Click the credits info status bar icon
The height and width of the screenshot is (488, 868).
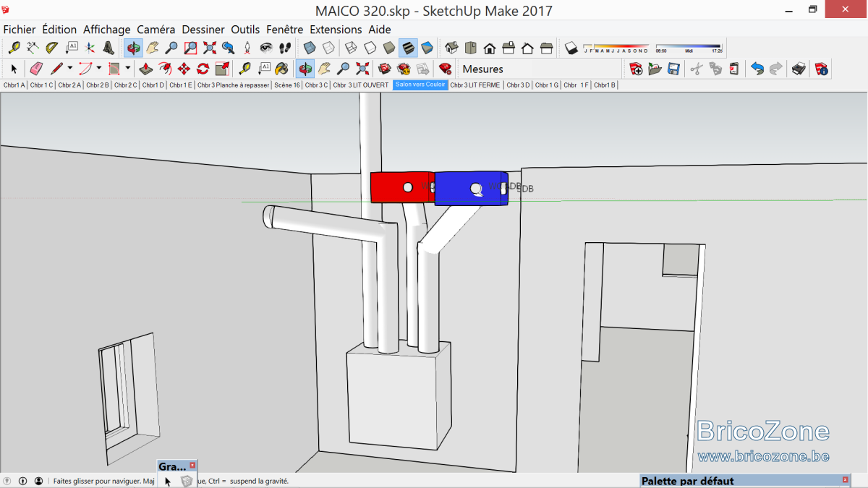pyautogui.click(x=23, y=481)
